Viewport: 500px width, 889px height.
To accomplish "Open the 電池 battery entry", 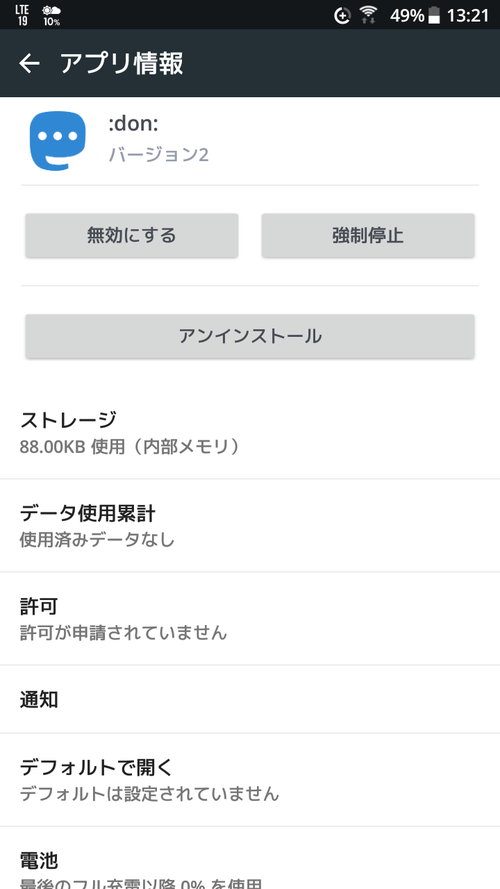I will 250,858.
